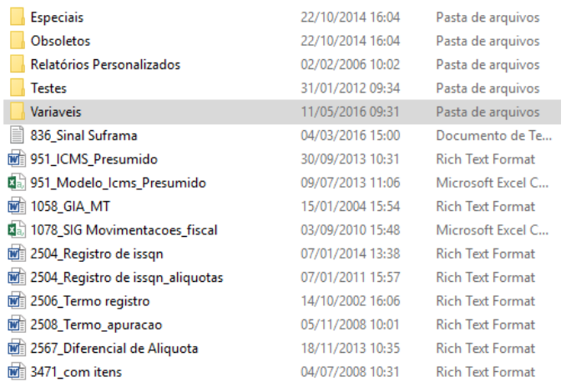Click the 3471_com itens Word file icon
The width and height of the screenshot is (566, 392).
tap(17, 371)
